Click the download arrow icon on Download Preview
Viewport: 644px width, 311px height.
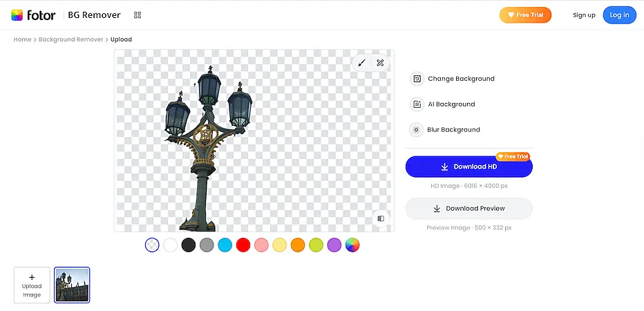click(x=437, y=208)
